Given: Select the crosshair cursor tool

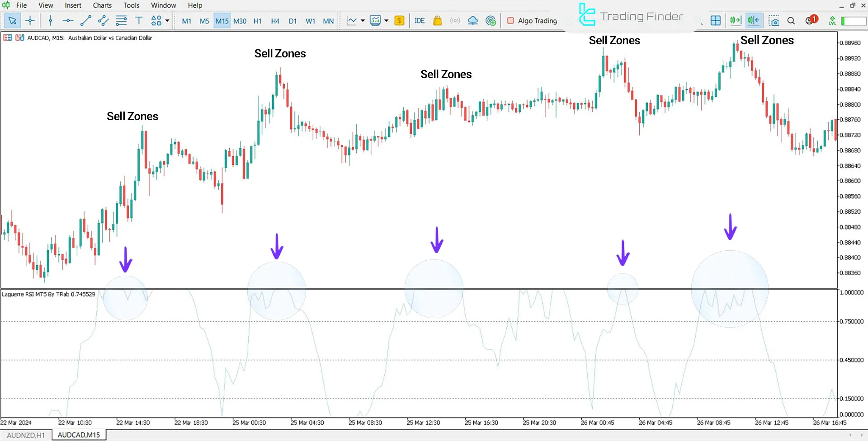Looking at the screenshot, I should (x=30, y=20).
